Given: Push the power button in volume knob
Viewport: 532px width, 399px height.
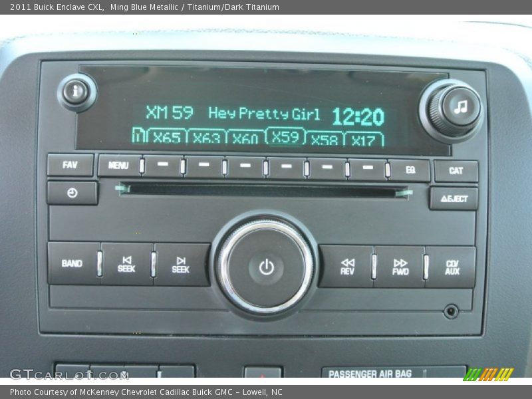Looking at the screenshot, I should [x=267, y=267].
